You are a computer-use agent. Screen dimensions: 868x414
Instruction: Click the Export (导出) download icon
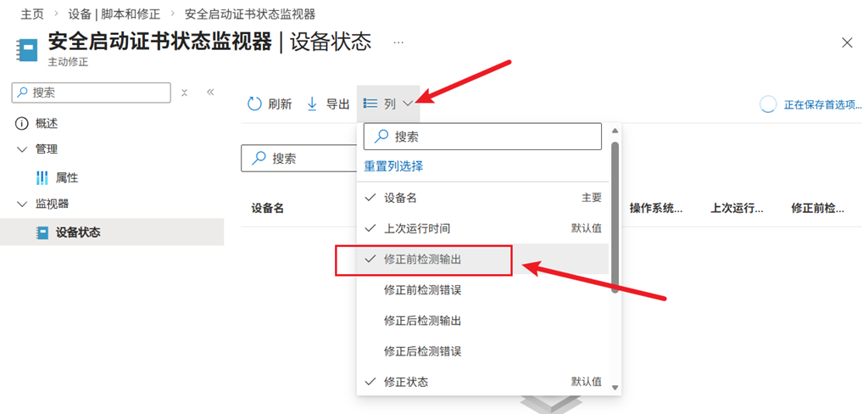click(x=312, y=103)
